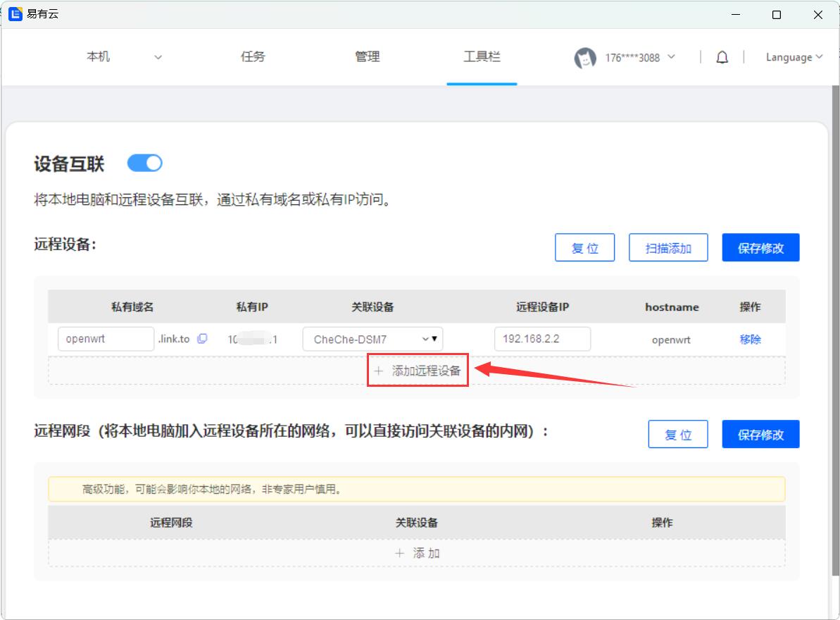
Task: Click the plus icon for 添加远程设备
Action: [379, 371]
